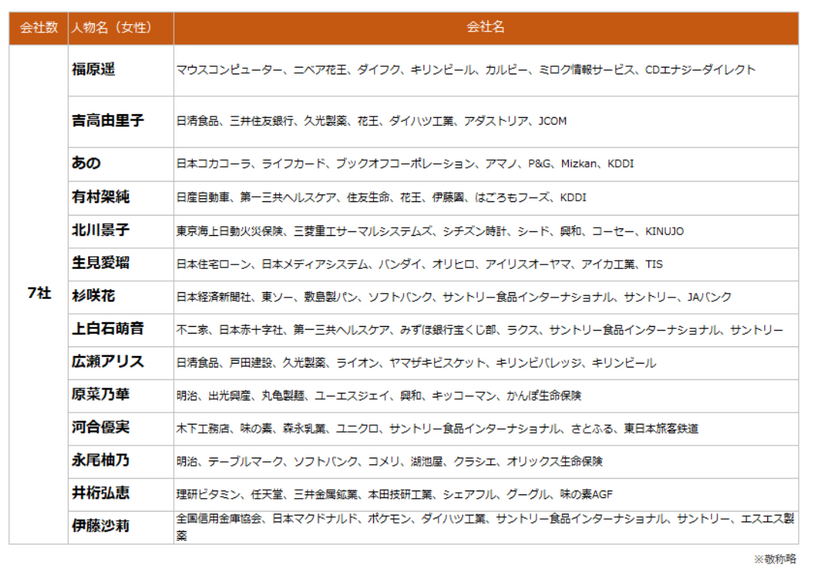Click company list starting with 木下工務店
The width and height of the screenshot is (826, 580).
pyautogui.click(x=437, y=428)
